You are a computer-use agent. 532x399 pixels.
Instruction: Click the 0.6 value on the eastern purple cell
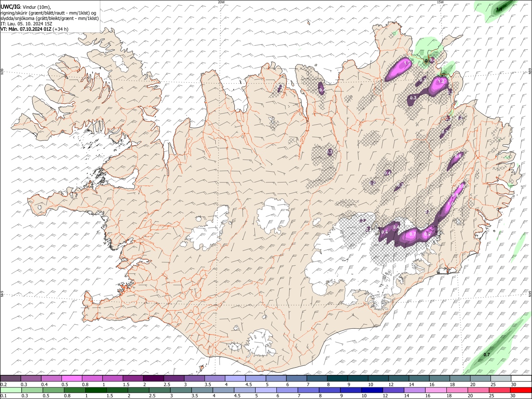tap(458, 156)
